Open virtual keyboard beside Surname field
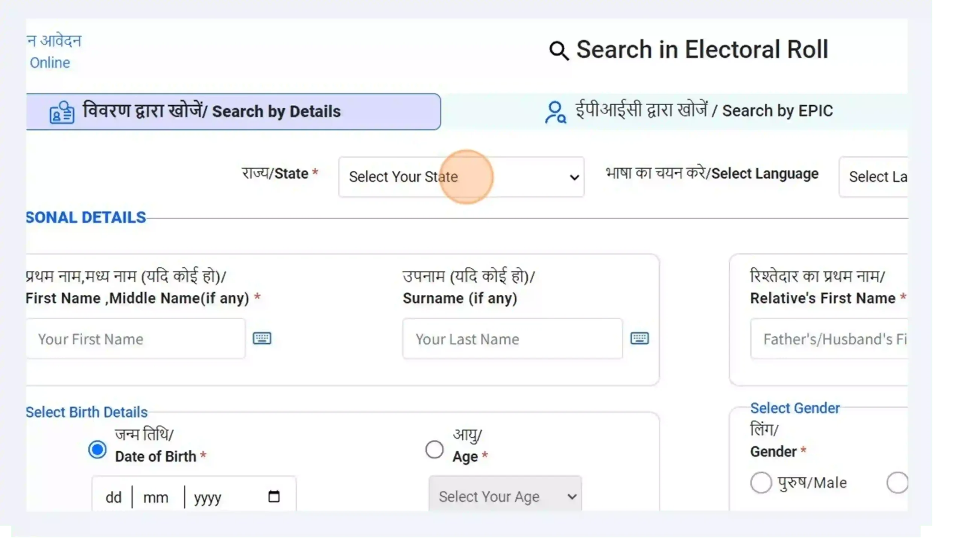 click(x=639, y=338)
